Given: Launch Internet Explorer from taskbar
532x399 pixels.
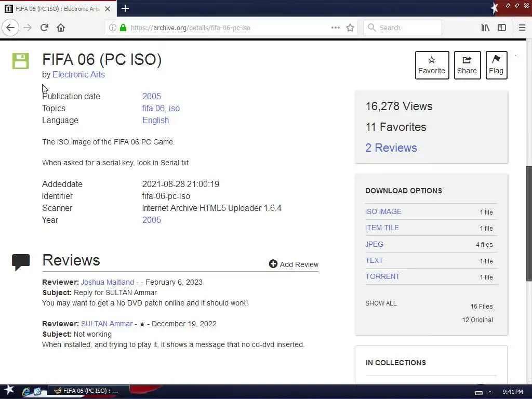Looking at the screenshot, I should coord(26,391).
